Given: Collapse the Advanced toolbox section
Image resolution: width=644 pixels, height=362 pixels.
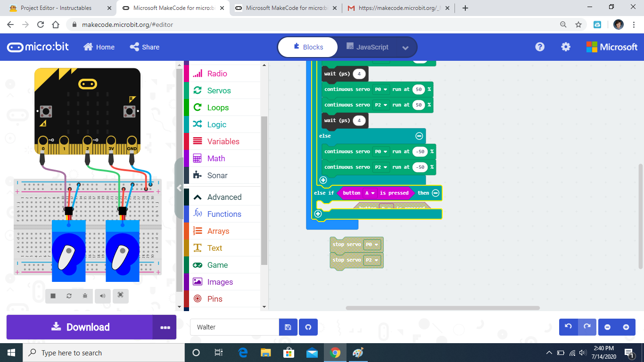Looking at the screenshot, I should [222, 197].
